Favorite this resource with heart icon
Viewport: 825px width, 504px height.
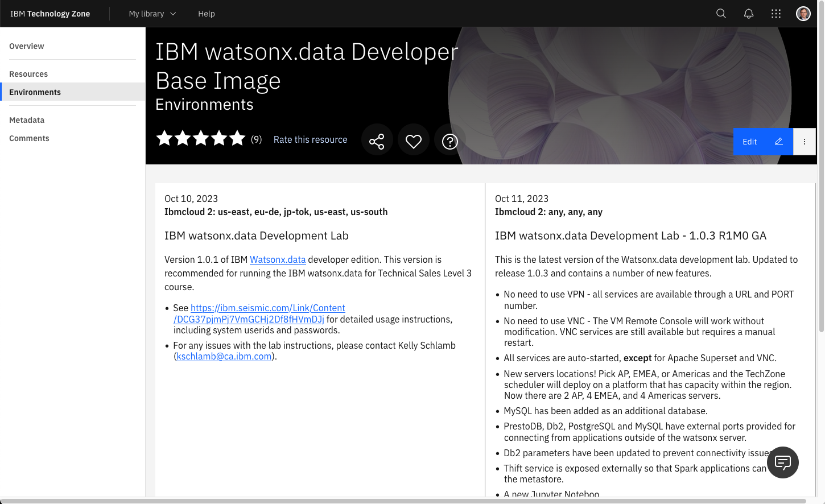(414, 141)
